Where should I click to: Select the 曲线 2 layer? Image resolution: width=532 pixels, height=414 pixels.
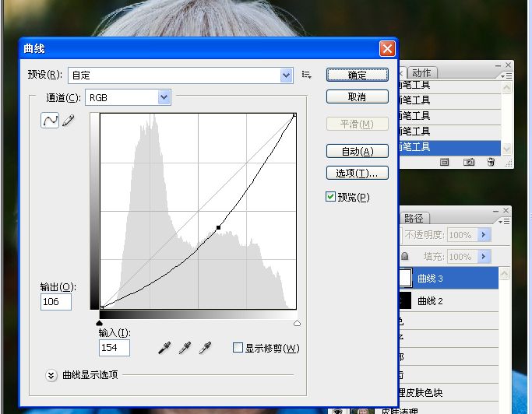coord(449,300)
